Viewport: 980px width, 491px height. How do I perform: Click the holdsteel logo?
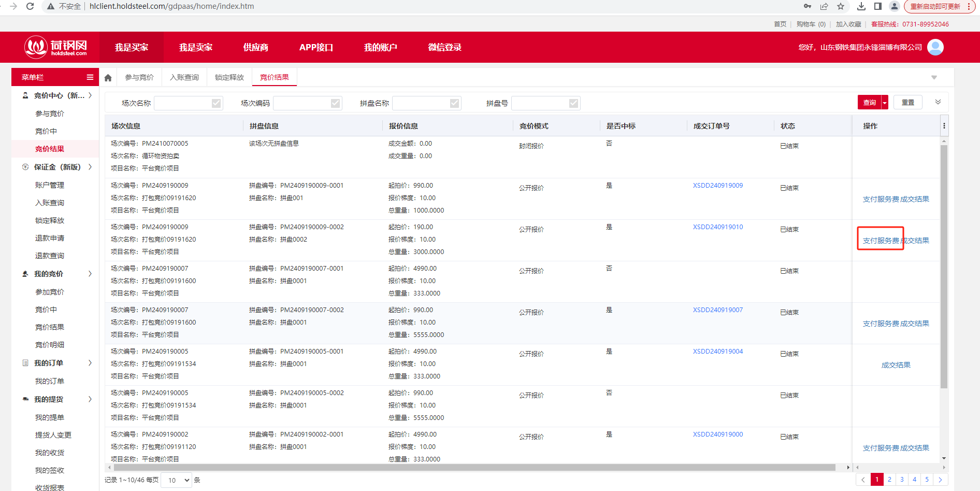pos(55,47)
